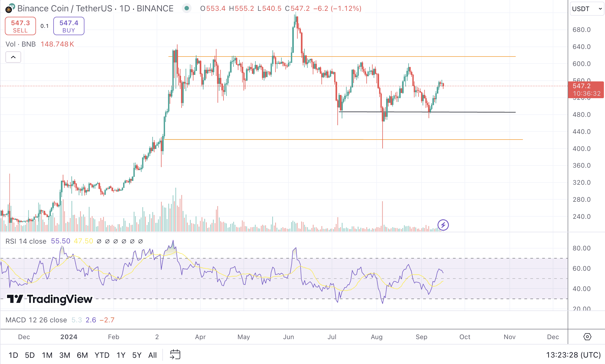Viewport: 605px width, 364px height.
Task: Click the RSI 80.00 axis label
Action: (581, 248)
